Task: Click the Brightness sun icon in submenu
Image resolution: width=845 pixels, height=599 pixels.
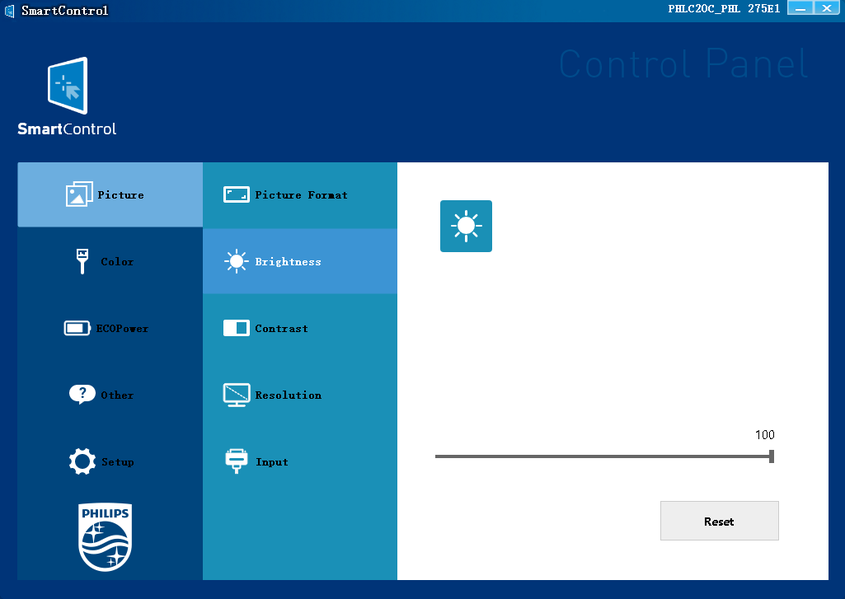Action: pos(236,261)
